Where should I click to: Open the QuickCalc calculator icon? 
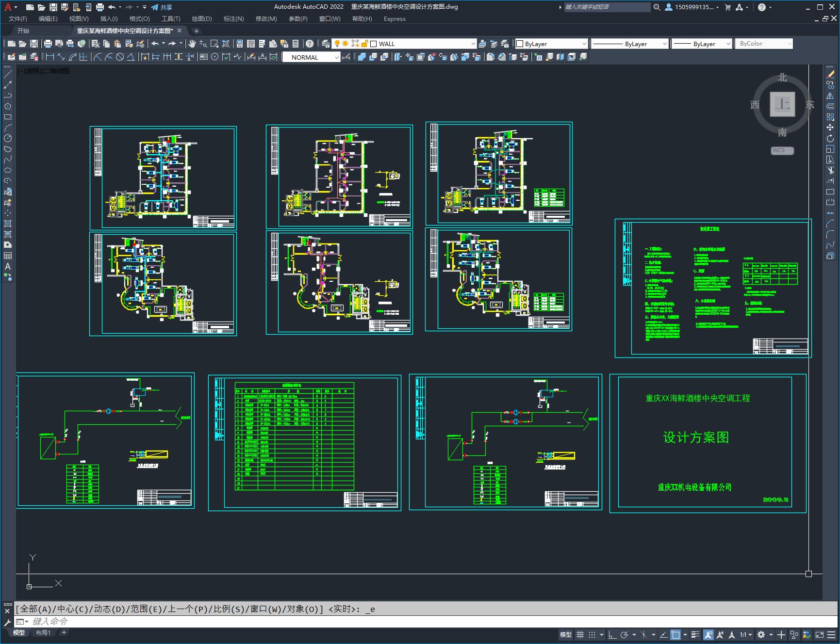[x=296, y=44]
